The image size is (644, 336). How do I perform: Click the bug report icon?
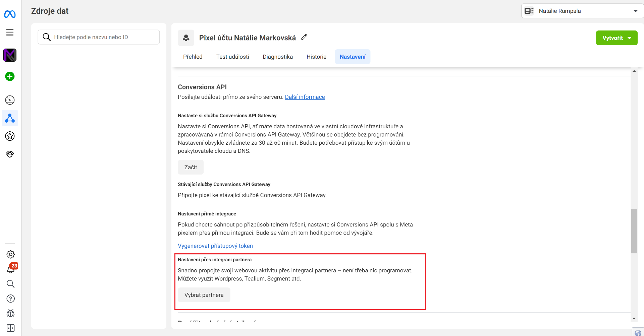tap(11, 313)
